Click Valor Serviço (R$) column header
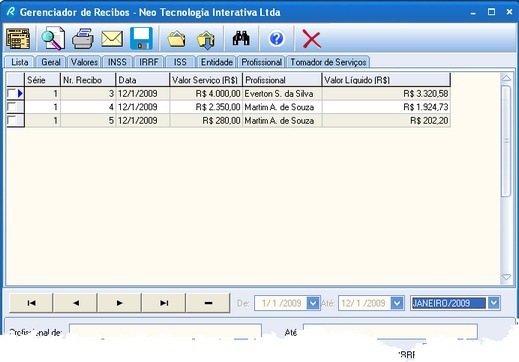The width and height of the screenshot is (519, 362). [206, 80]
